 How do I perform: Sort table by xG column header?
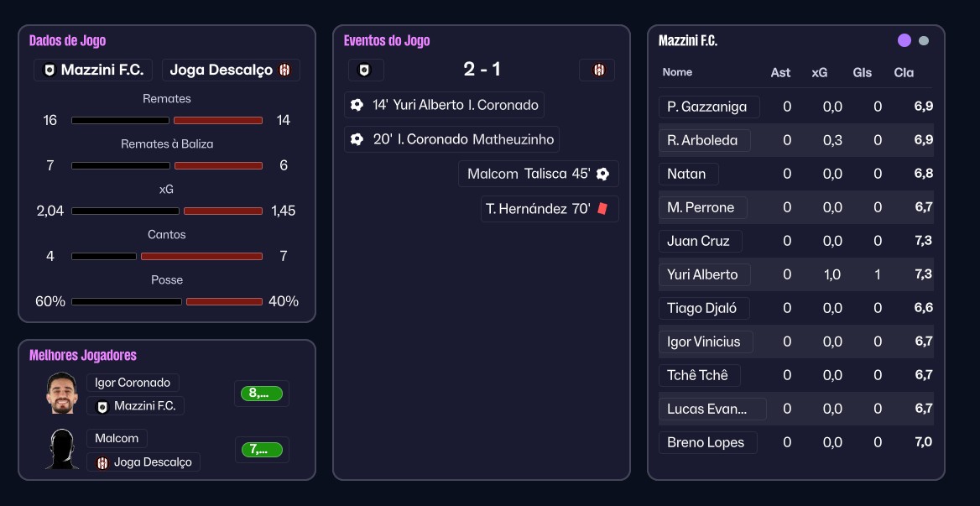[819, 72]
